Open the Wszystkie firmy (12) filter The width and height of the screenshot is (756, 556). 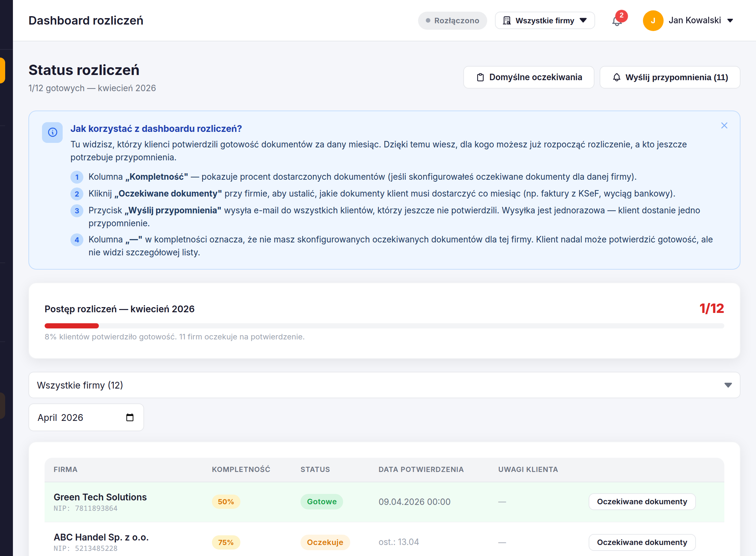(384, 385)
